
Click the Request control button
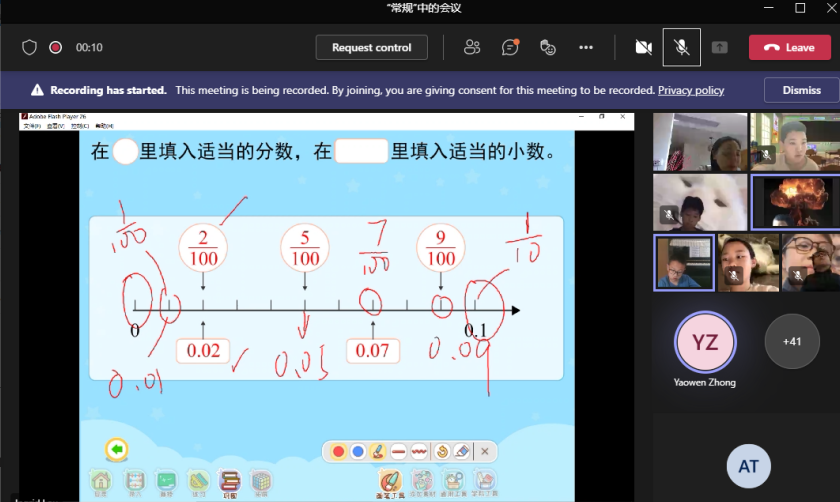(372, 47)
